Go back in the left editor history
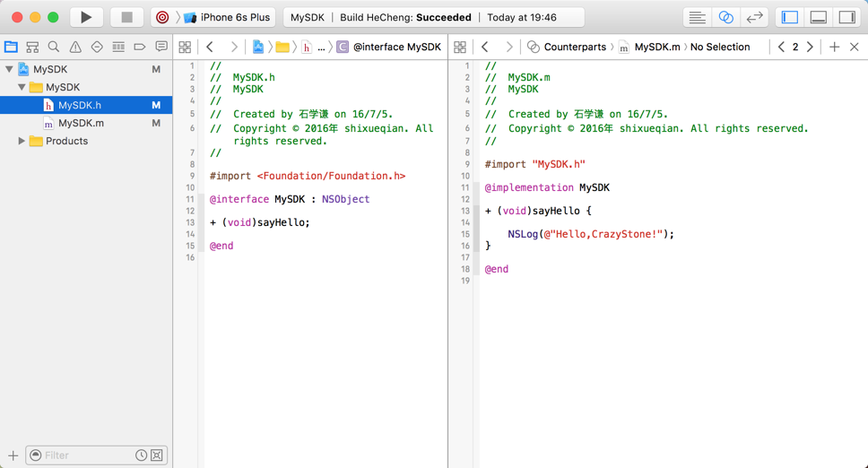 pos(210,47)
